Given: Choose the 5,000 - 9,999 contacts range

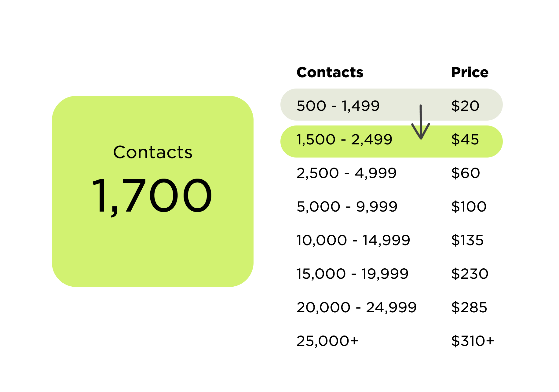Looking at the screenshot, I should tap(347, 207).
